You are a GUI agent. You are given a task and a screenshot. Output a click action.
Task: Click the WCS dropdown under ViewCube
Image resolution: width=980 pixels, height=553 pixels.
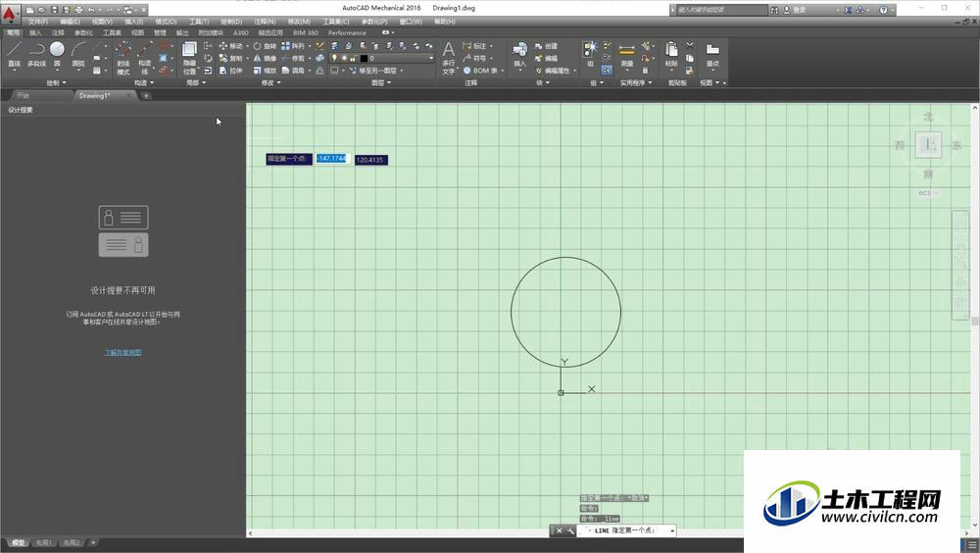tap(927, 193)
